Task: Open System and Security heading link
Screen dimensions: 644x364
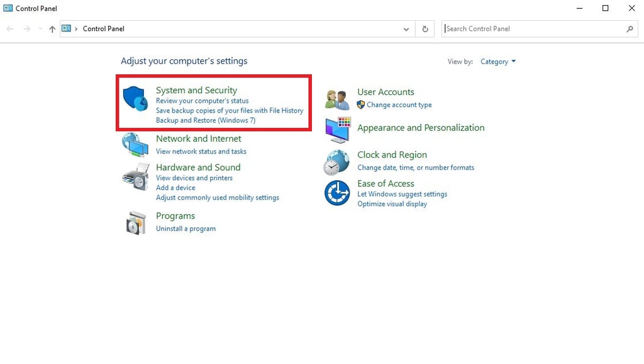Action: click(x=196, y=90)
